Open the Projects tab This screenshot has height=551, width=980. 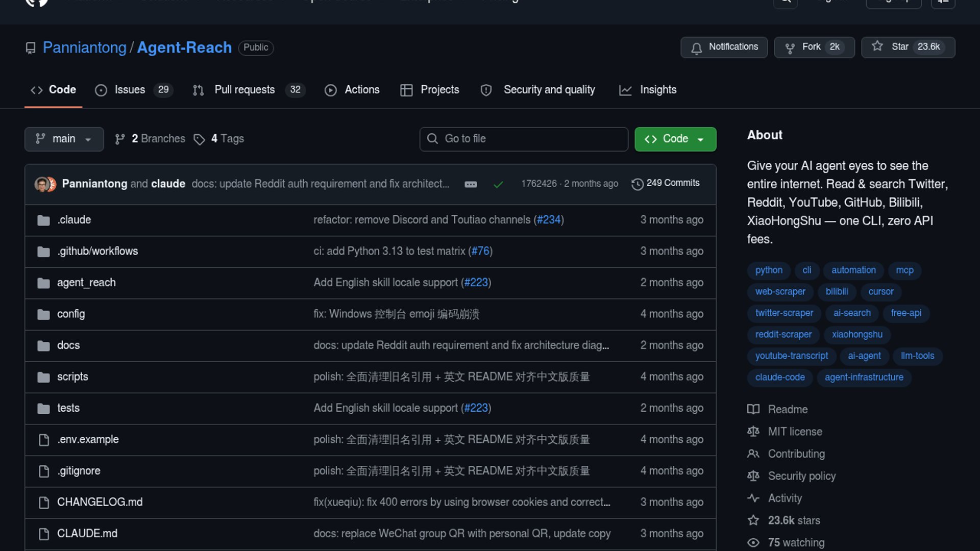(430, 90)
